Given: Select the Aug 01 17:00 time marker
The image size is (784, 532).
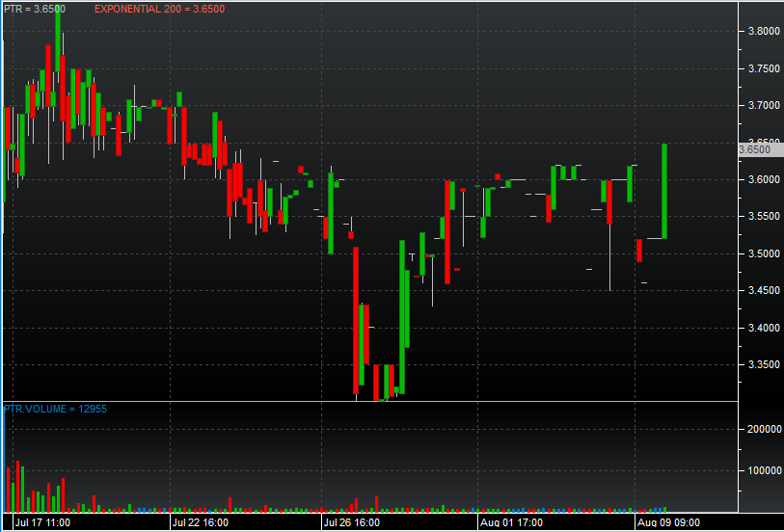Looking at the screenshot, I should 510,522.
